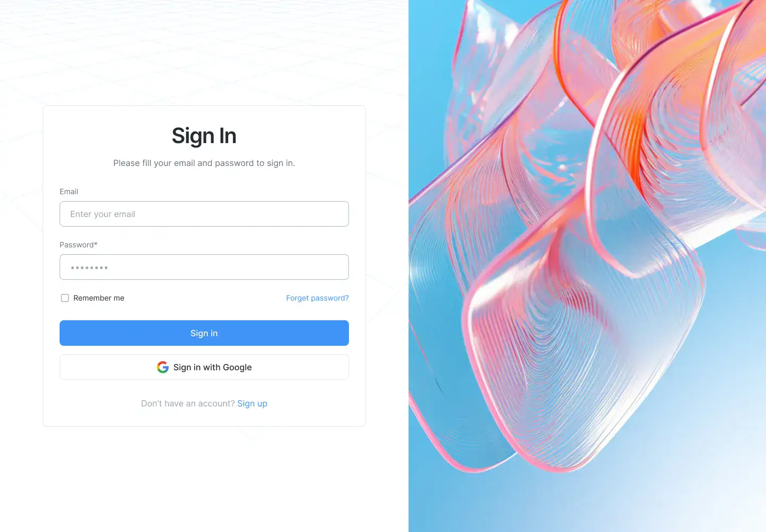Follow the Sign up link
The height and width of the screenshot is (532, 766).
252,403
